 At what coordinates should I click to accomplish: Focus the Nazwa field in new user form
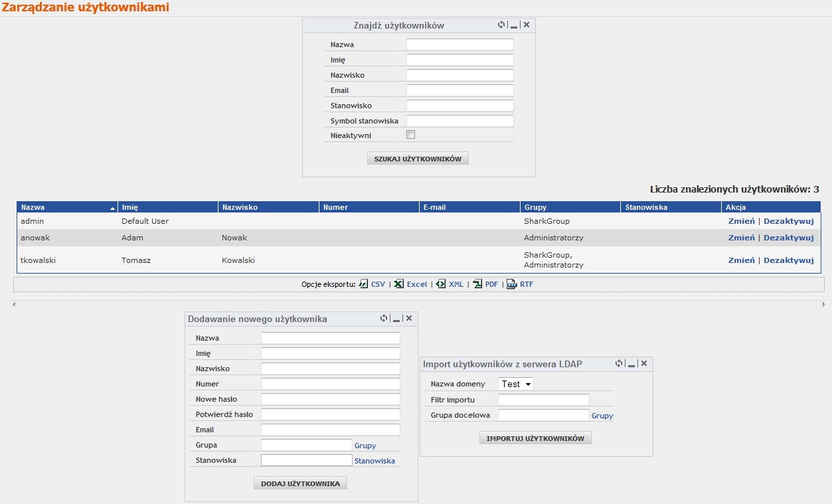(x=331, y=338)
